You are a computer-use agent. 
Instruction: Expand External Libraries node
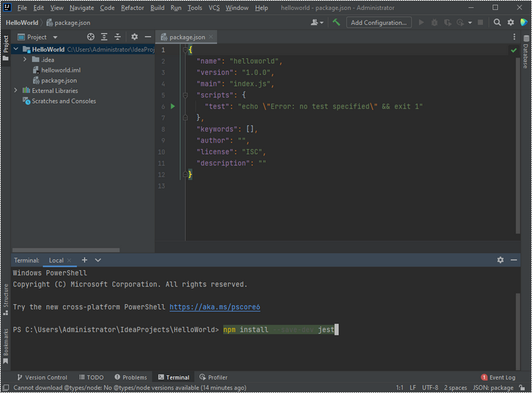[16, 90]
